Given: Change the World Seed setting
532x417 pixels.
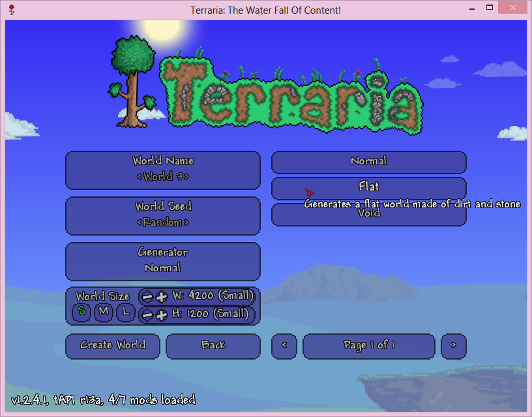Looking at the screenshot, I should tap(163, 215).
